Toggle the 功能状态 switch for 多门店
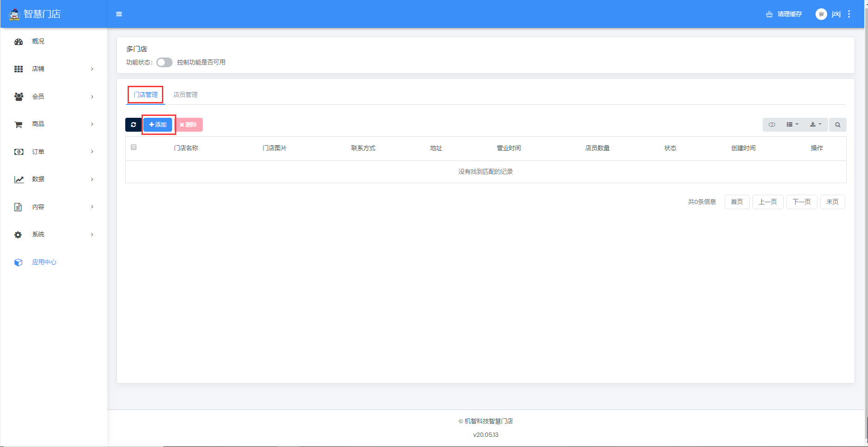Viewport: 868px width, 447px height. (x=164, y=62)
